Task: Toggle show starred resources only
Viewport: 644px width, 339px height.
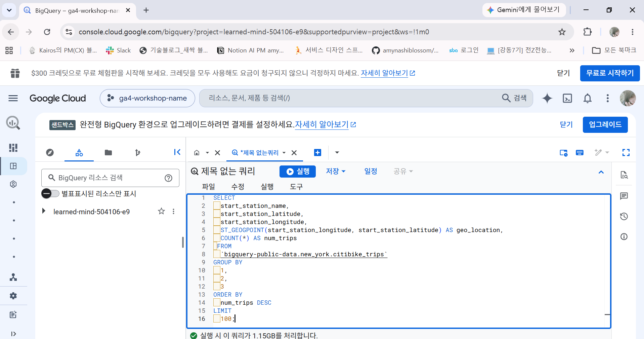Action: click(x=50, y=194)
